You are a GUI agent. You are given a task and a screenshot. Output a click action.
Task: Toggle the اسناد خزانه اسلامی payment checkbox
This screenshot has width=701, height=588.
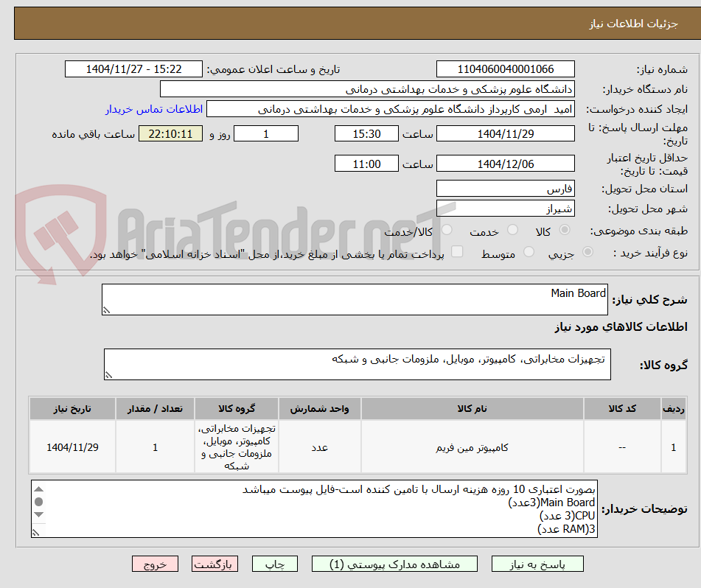[x=457, y=251]
